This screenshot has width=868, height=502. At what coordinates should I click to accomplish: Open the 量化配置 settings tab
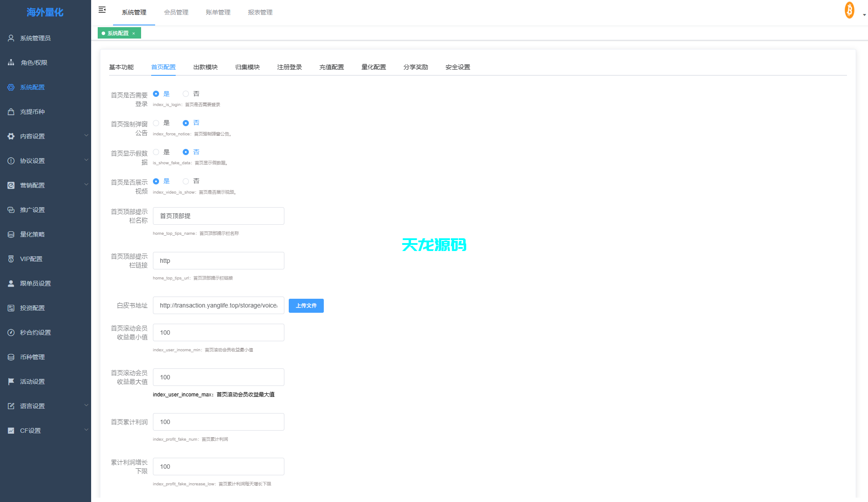point(373,67)
